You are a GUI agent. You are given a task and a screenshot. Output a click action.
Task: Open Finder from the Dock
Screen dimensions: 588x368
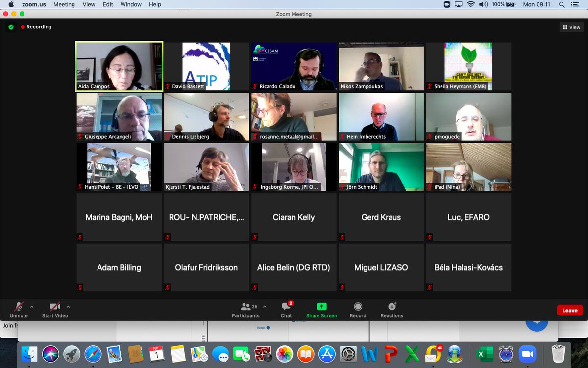29,353
